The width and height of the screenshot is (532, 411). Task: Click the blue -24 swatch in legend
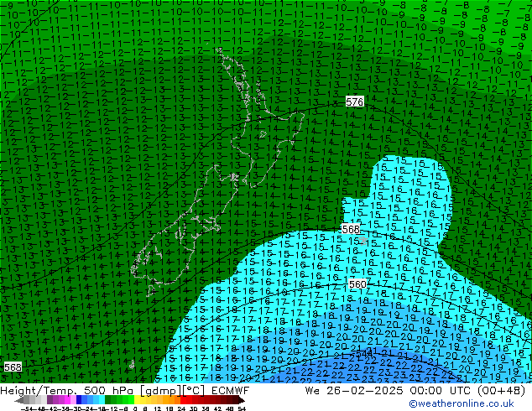(89, 401)
